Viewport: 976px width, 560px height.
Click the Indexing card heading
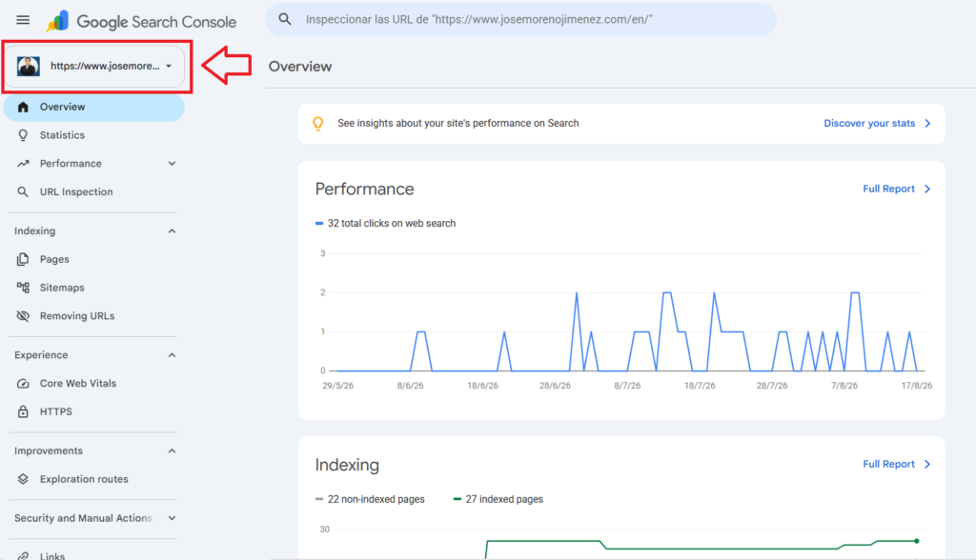coord(347,465)
